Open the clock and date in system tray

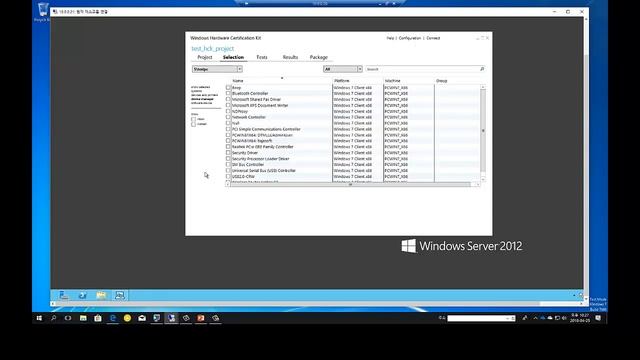[580, 318]
